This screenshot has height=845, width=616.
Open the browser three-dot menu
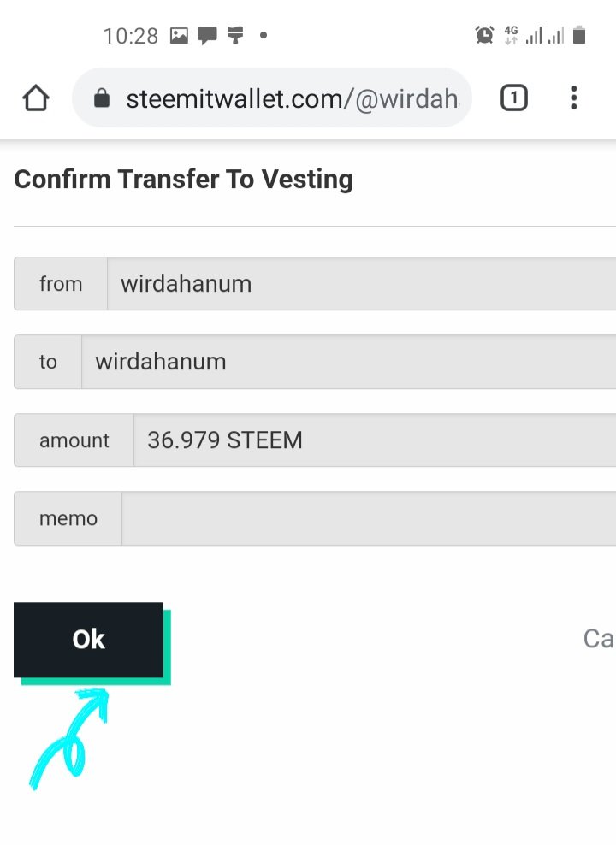(x=574, y=98)
